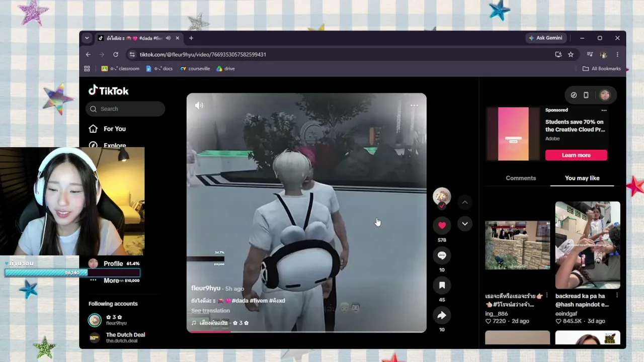
Task: Mute the video with the speaker icon
Action: coord(199,106)
